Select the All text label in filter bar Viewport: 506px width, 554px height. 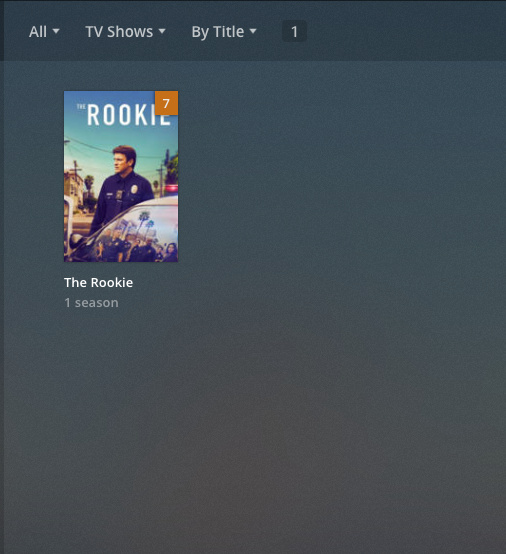[38, 32]
